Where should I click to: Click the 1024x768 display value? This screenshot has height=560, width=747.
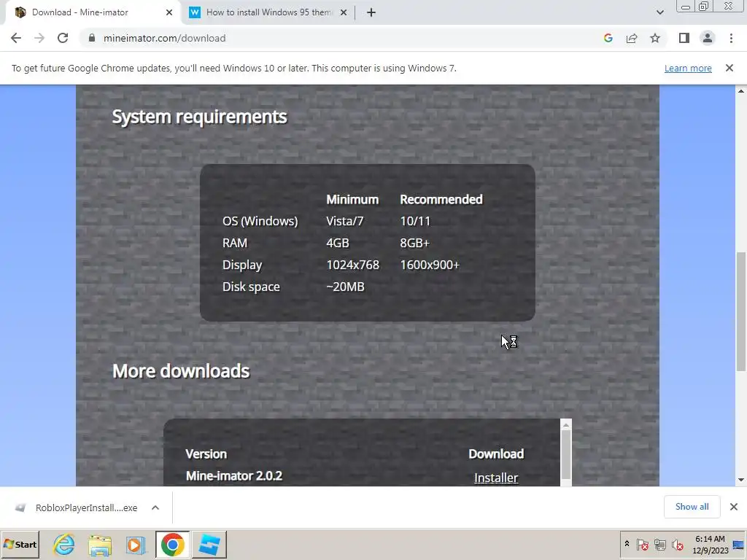[352, 265]
